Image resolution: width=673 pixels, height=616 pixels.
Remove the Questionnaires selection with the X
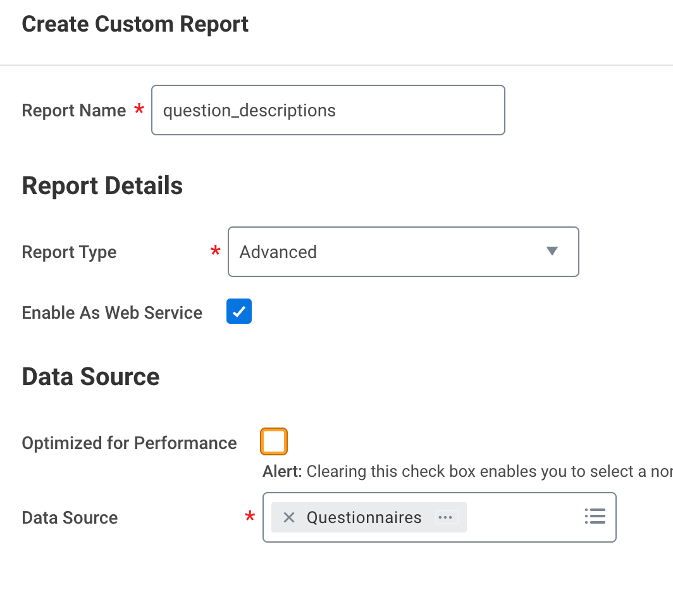pos(289,517)
